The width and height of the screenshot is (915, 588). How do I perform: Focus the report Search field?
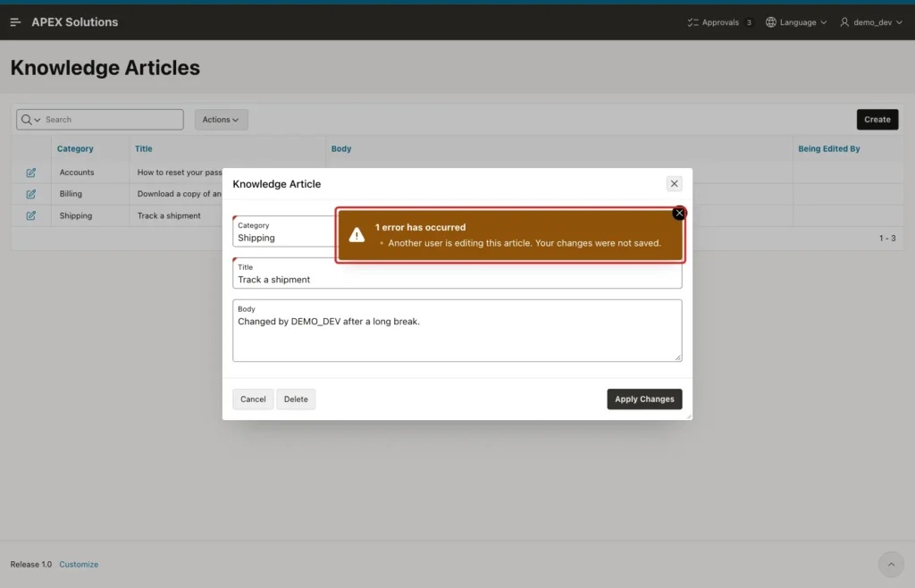[112, 120]
